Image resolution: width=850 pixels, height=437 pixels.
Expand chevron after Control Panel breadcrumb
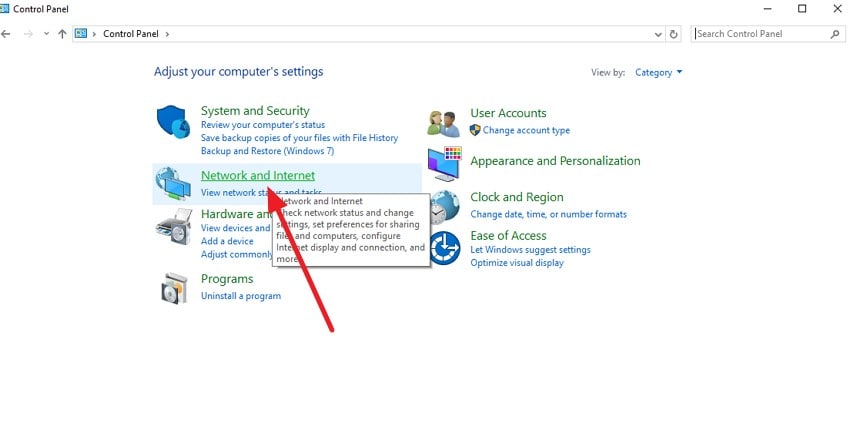click(x=167, y=34)
